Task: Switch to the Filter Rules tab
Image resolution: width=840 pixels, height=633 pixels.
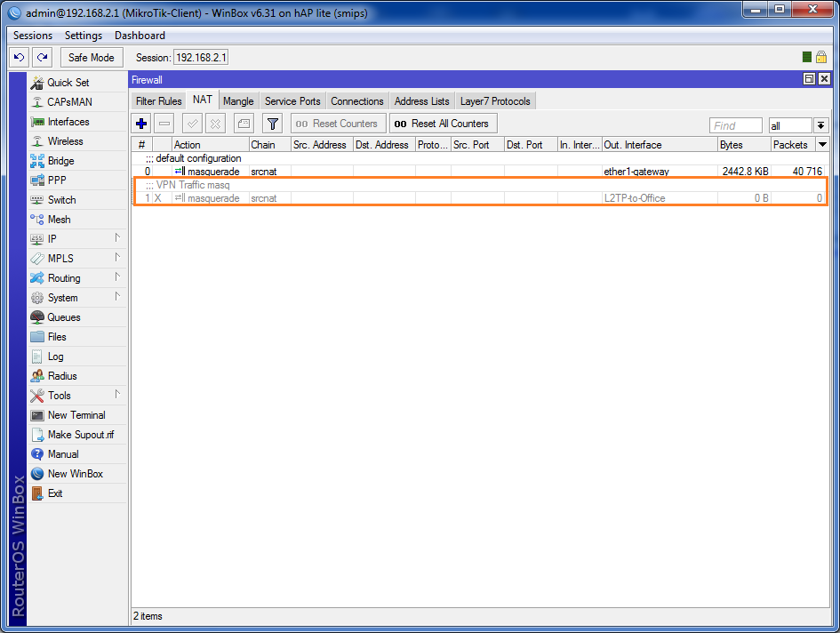Action: (x=158, y=101)
